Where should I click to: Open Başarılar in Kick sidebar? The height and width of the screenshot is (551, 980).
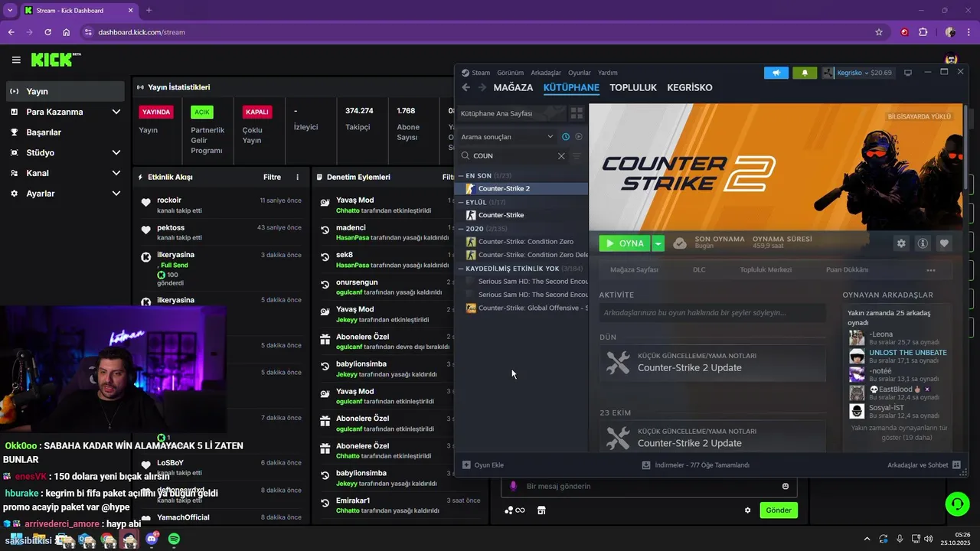tap(65, 132)
